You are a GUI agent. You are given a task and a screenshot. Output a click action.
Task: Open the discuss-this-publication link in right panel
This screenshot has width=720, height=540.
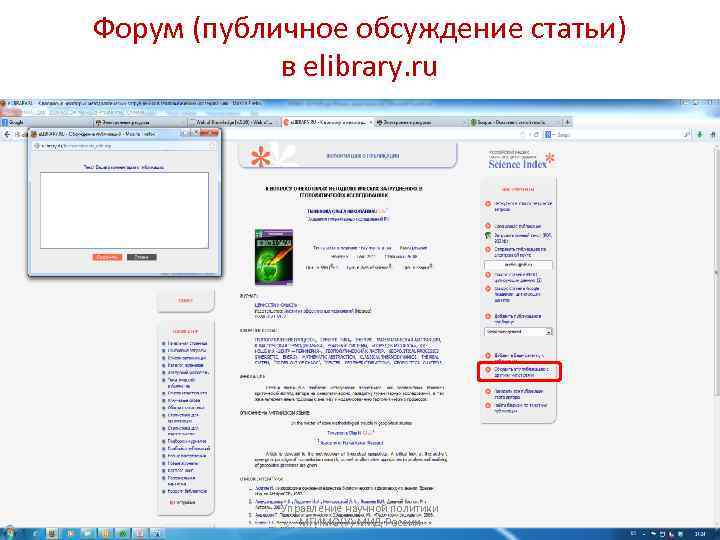click(x=522, y=372)
